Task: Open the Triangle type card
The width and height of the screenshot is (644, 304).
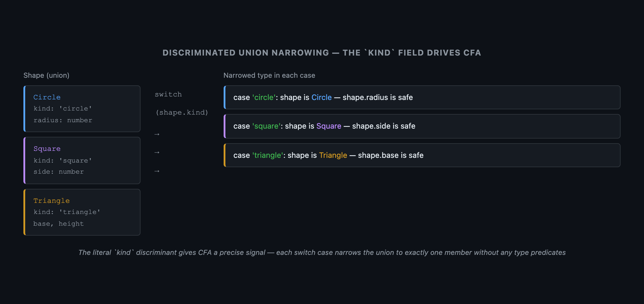Action: coord(82,212)
